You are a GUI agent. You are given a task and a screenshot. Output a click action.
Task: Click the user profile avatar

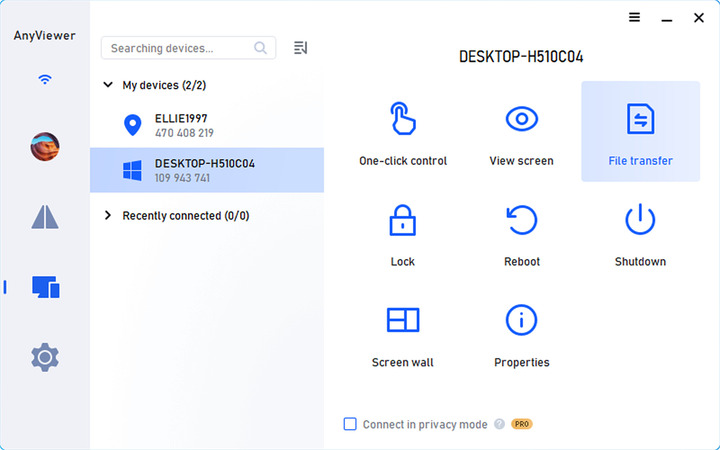[x=45, y=147]
